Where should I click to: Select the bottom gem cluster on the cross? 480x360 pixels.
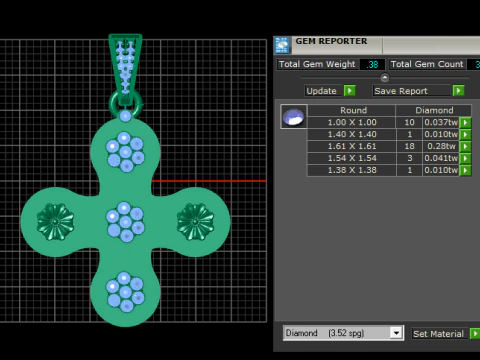[125, 292]
